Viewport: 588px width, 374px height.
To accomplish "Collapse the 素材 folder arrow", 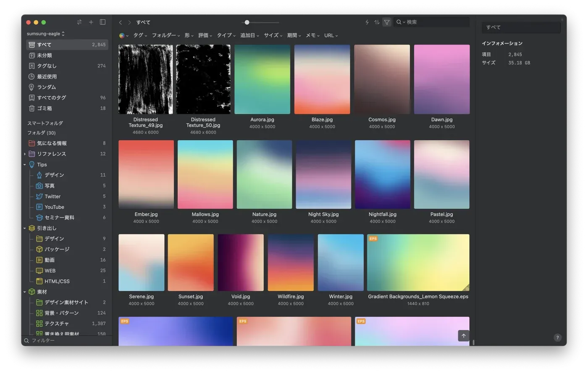I will click(25, 292).
